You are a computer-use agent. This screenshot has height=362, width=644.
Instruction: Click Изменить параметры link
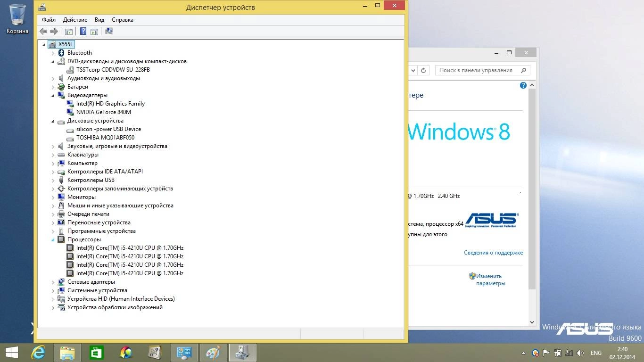(x=490, y=280)
